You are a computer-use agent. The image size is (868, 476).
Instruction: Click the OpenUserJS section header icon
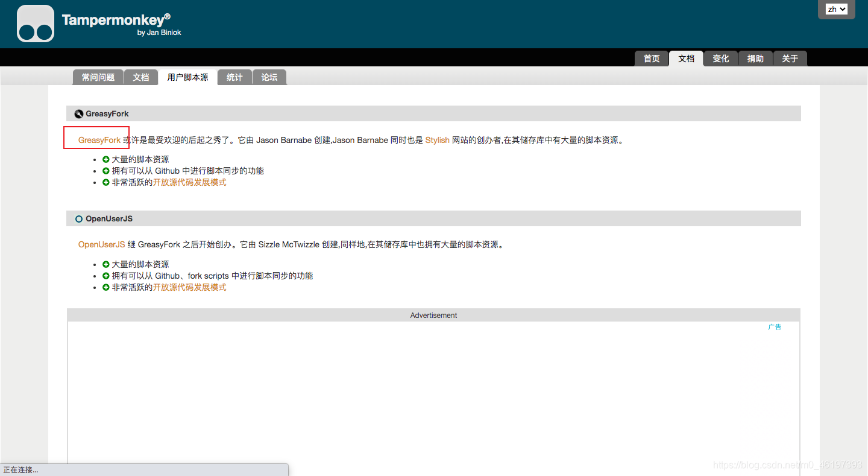pos(78,219)
